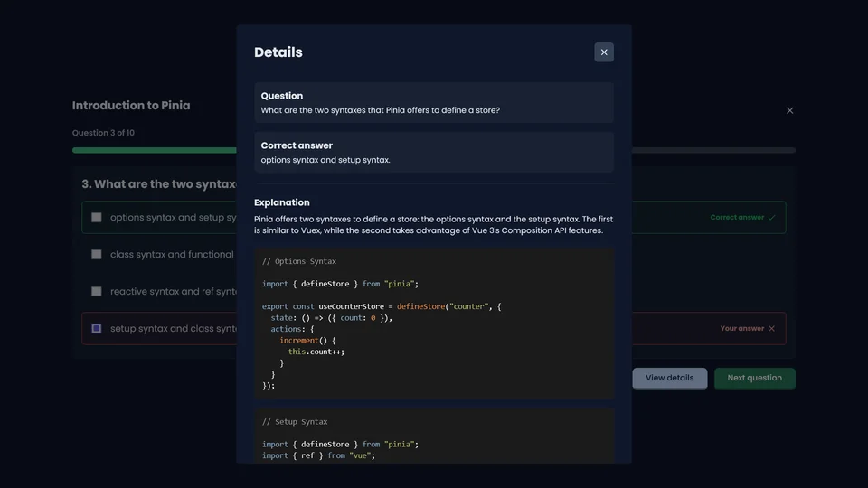Click the green quiz progress bar
The height and width of the screenshot is (488, 868).
tap(154, 150)
